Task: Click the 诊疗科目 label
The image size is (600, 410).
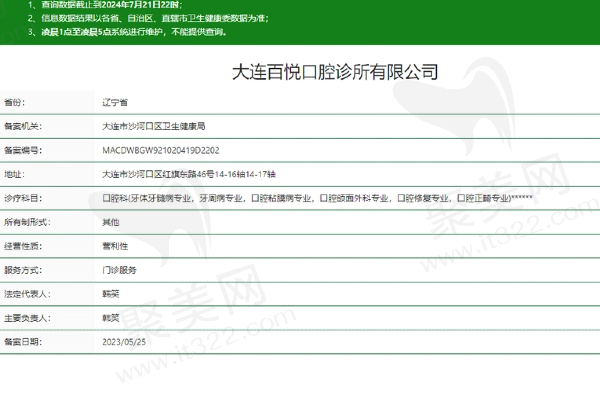Action: [x=23, y=198]
